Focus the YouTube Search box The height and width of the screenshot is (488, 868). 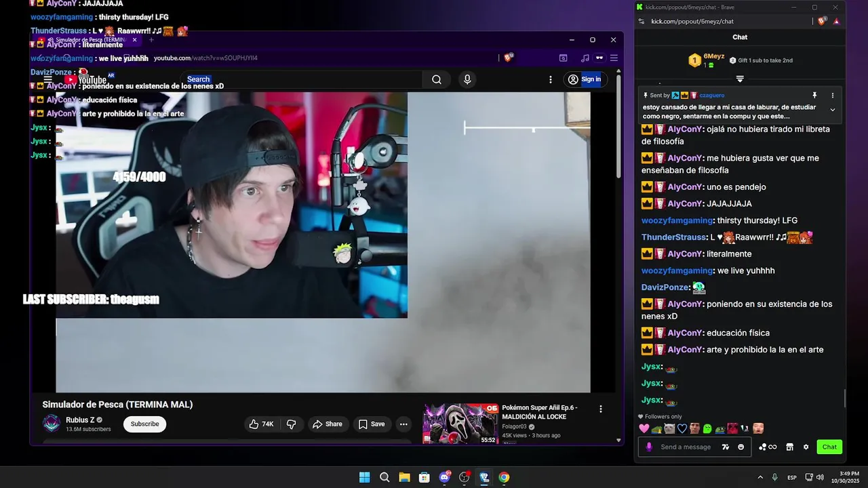(x=302, y=79)
